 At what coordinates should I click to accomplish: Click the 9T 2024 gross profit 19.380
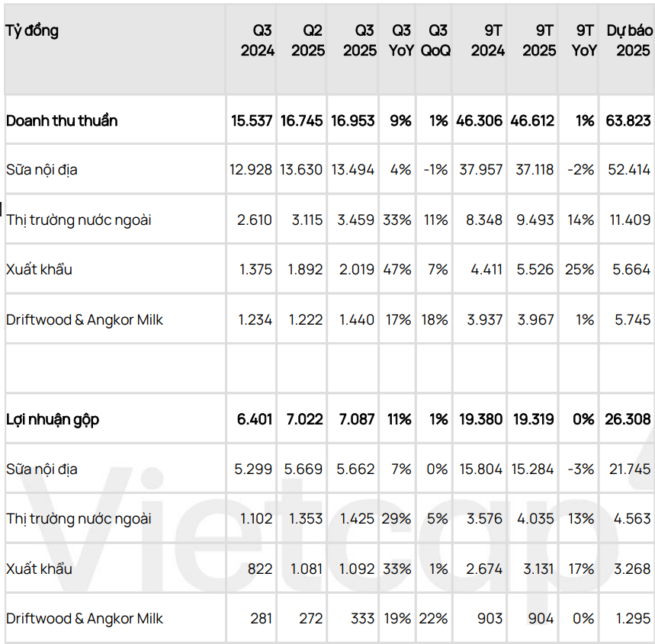click(x=480, y=419)
